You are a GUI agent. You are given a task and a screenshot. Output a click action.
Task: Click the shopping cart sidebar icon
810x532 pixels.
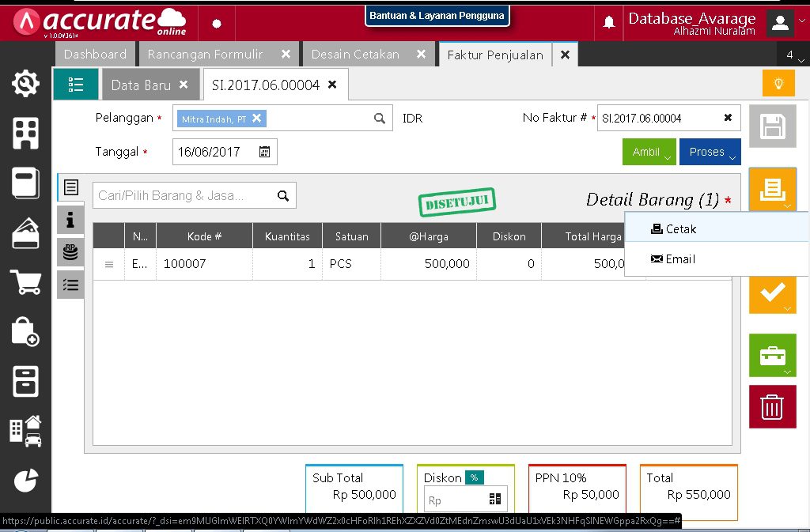point(25,282)
